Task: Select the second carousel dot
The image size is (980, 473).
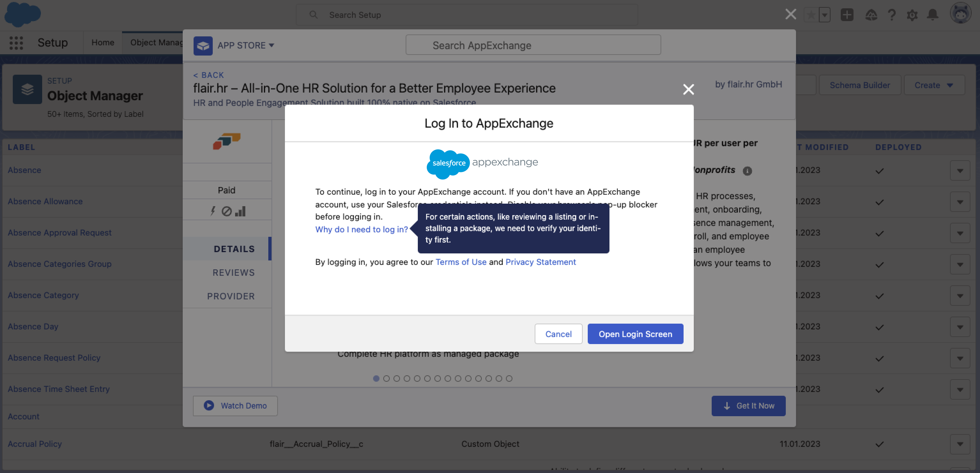Action: point(386,378)
